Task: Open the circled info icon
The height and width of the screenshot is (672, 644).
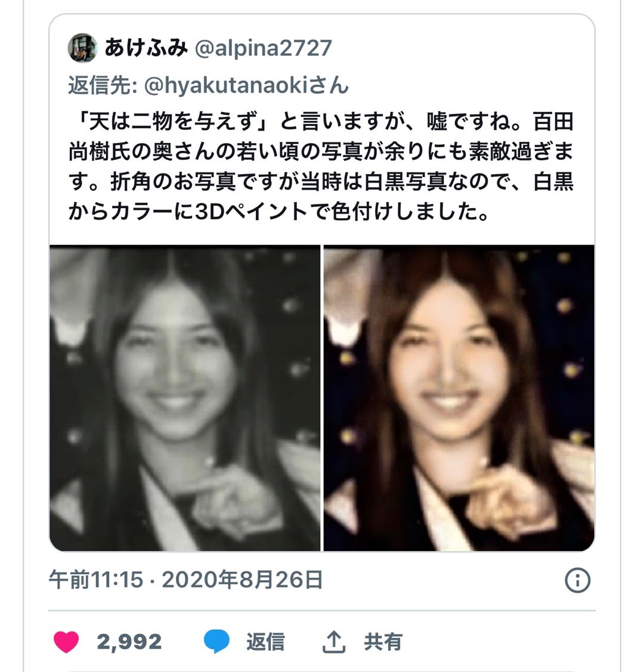Action: [578, 580]
